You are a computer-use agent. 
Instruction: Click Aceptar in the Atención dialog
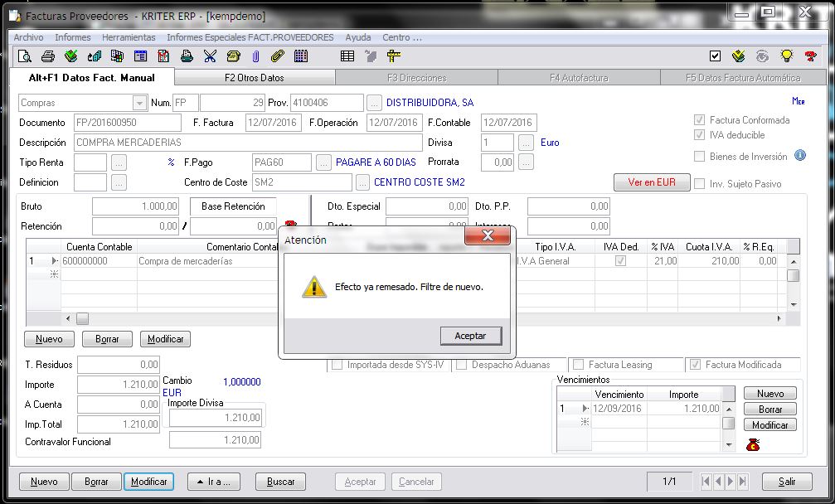click(x=471, y=336)
